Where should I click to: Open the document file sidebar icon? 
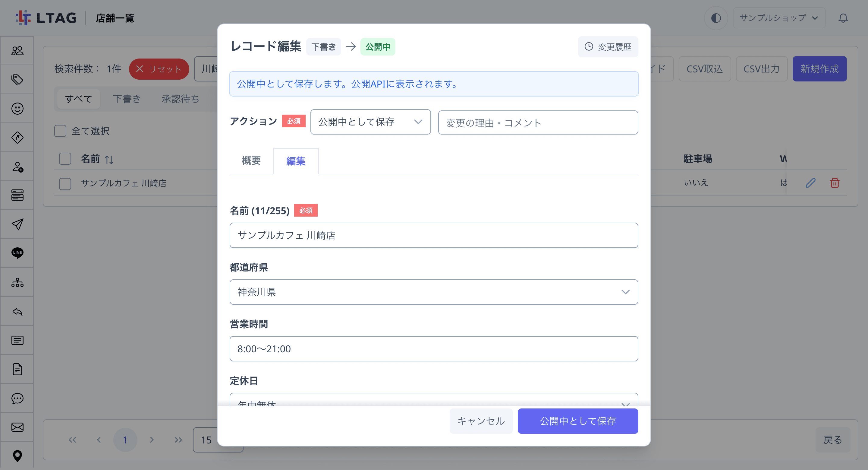point(17,369)
